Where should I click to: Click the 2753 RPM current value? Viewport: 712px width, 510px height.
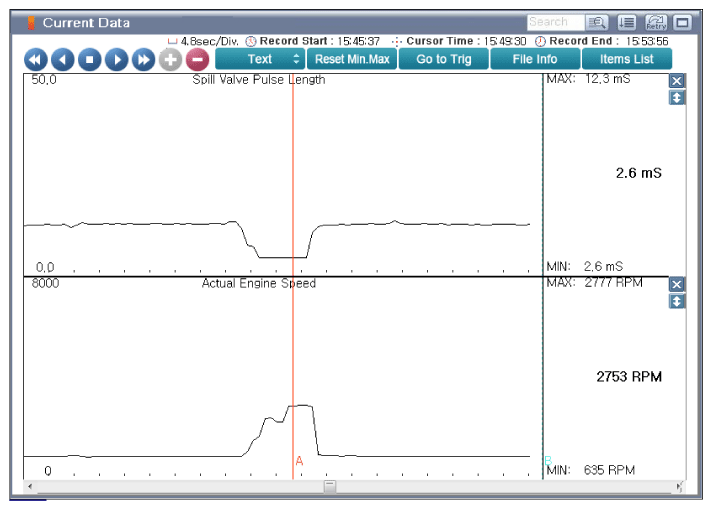click(x=629, y=376)
